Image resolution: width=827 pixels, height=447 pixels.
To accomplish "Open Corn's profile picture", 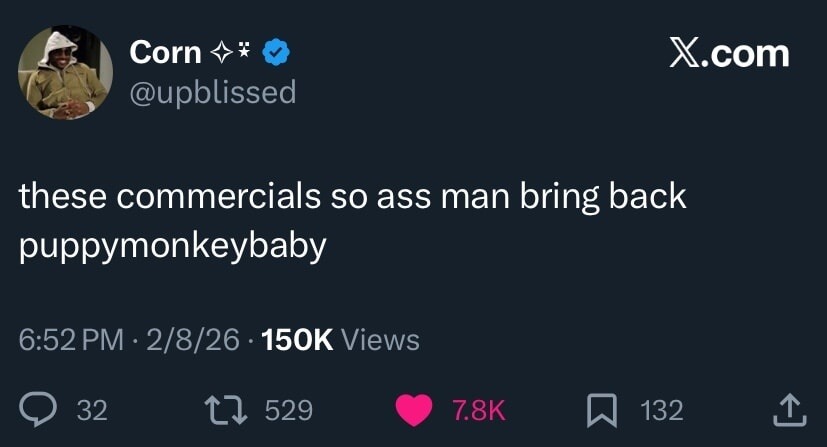I will coord(65,72).
